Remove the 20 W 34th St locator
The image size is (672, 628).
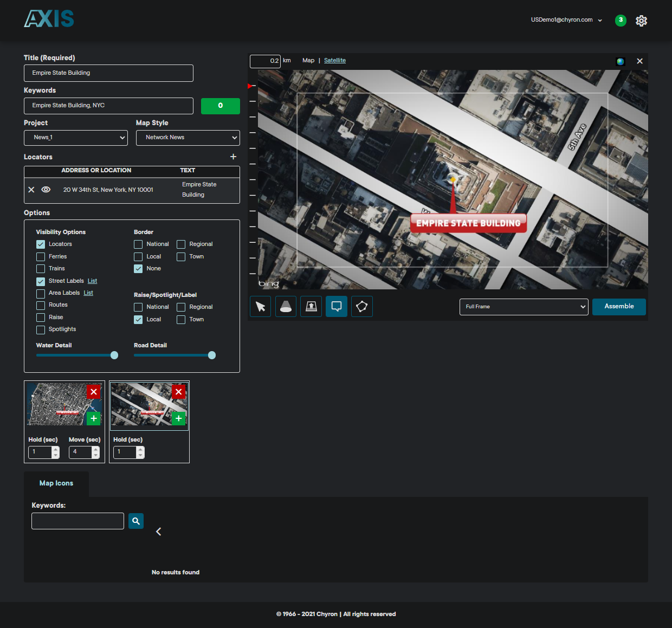(31, 190)
